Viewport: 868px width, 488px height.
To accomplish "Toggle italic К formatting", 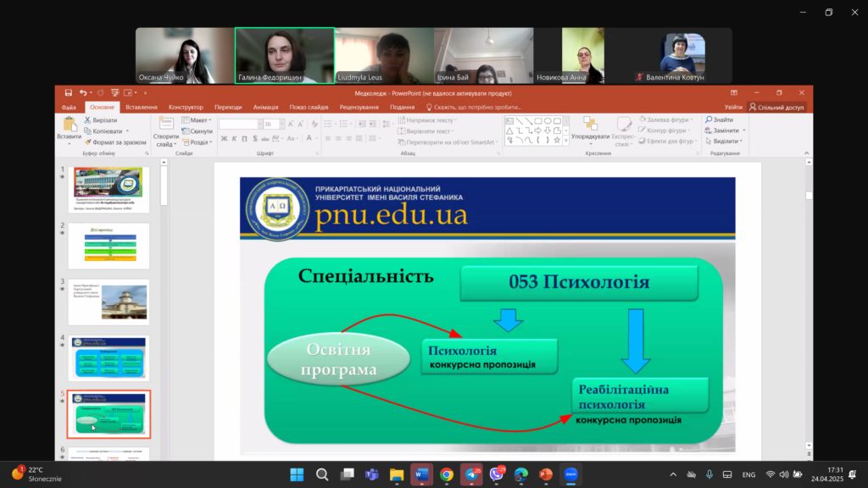I will point(234,139).
